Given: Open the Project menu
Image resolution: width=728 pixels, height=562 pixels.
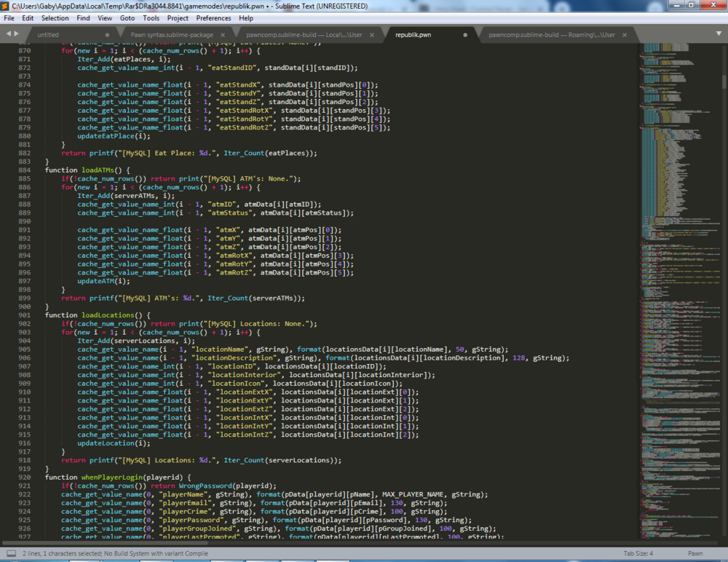Looking at the screenshot, I should coord(178,18).
